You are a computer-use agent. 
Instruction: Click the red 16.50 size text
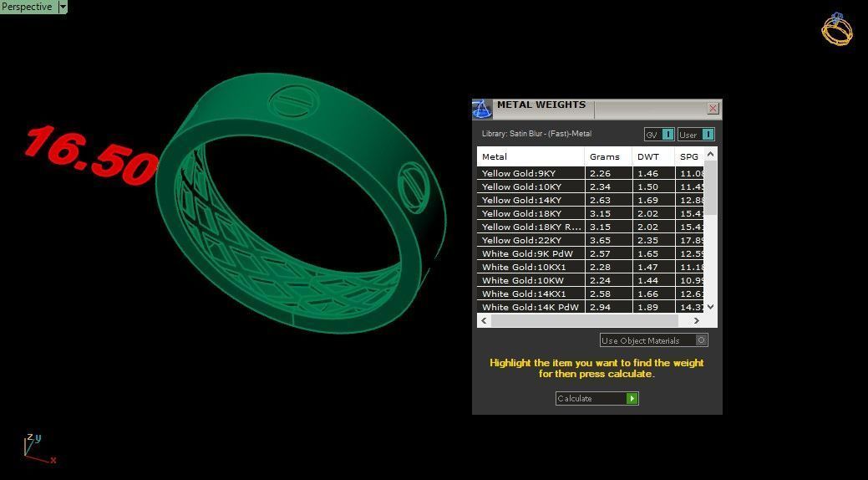point(91,154)
